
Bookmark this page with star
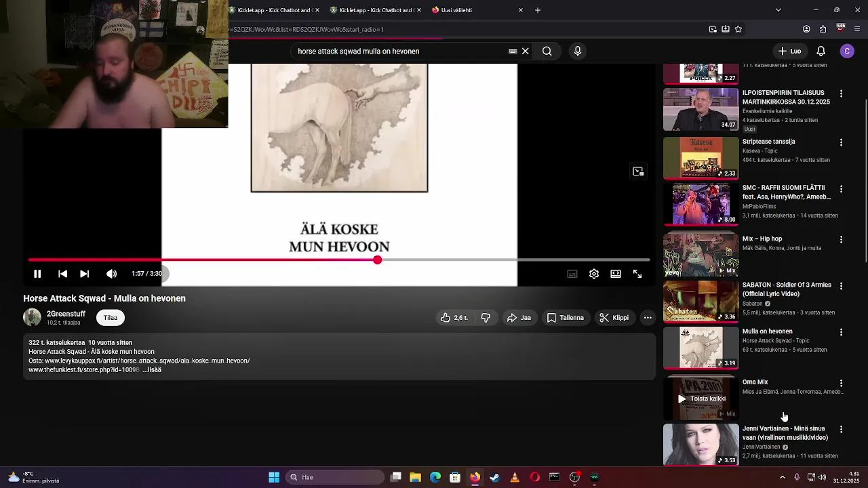tap(738, 29)
